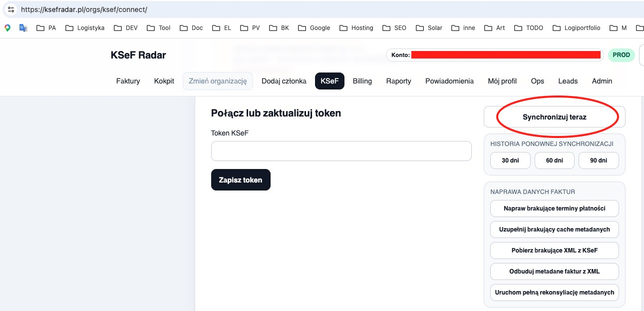Open the Art bookmarks folder
Image resolution: width=644 pixels, height=311 pixels.
coord(495,28)
